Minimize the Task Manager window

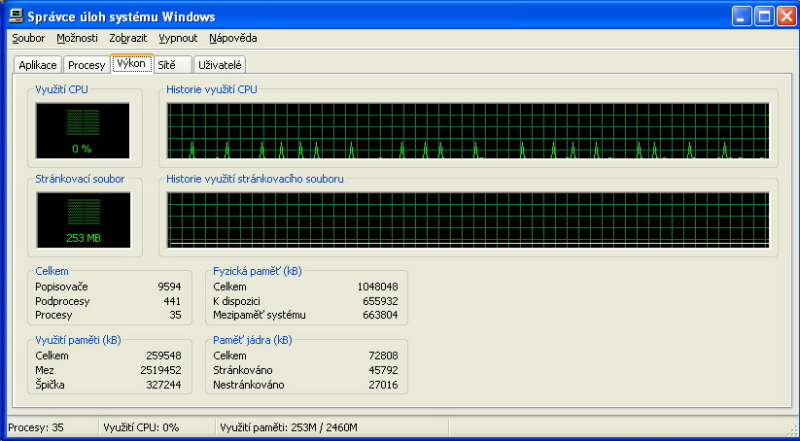(x=741, y=17)
